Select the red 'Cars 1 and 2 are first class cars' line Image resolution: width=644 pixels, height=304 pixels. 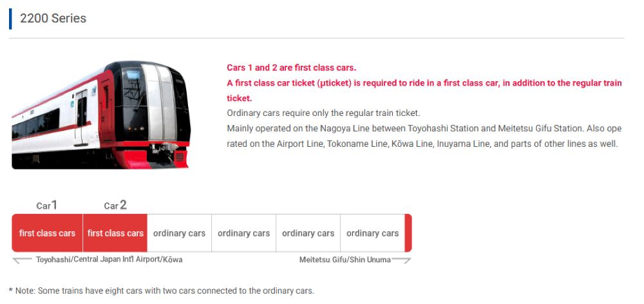(x=291, y=68)
